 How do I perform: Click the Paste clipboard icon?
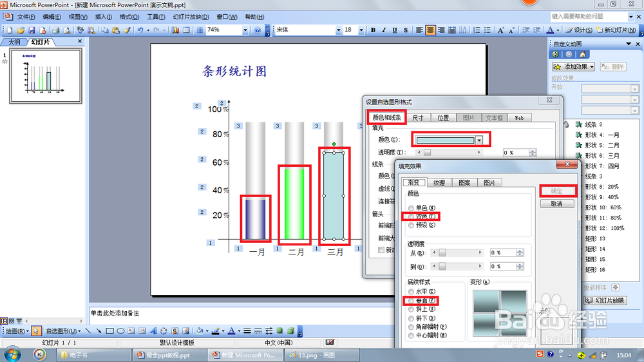pyautogui.click(x=116, y=30)
